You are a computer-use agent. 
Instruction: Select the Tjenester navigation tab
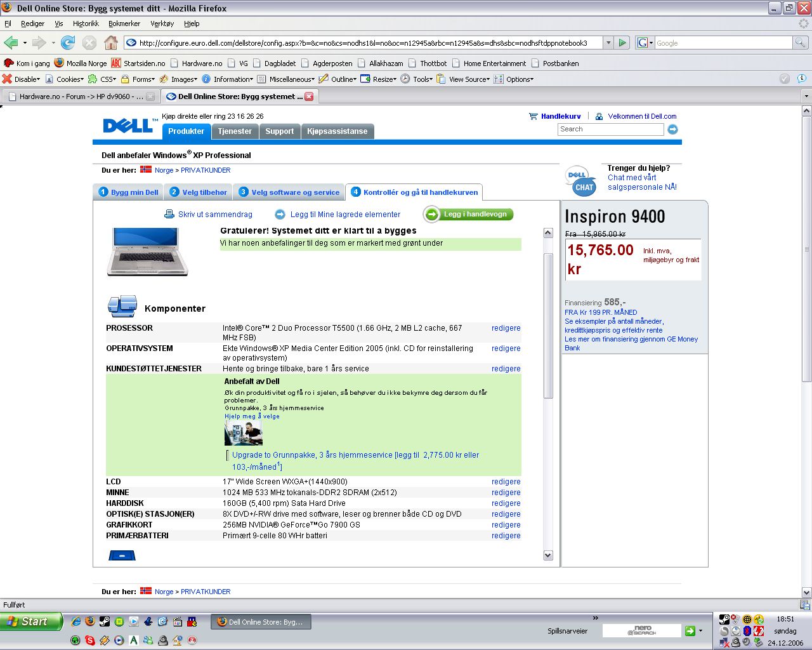click(235, 131)
